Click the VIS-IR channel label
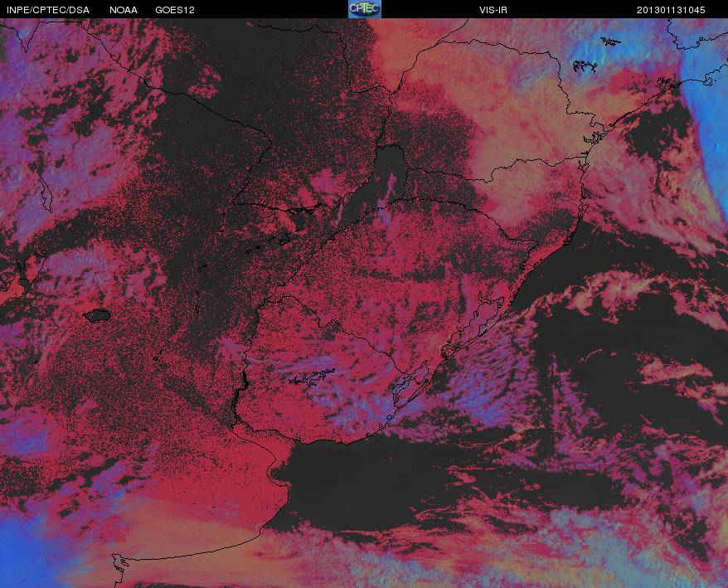This screenshot has width=728, height=588. [x=493, y=10]
